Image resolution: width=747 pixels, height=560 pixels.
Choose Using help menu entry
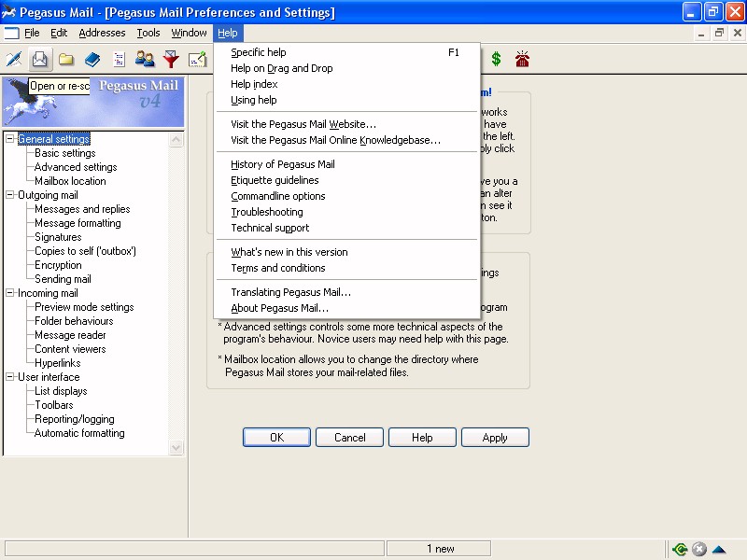pyautogui.click(x=346, y=100)
